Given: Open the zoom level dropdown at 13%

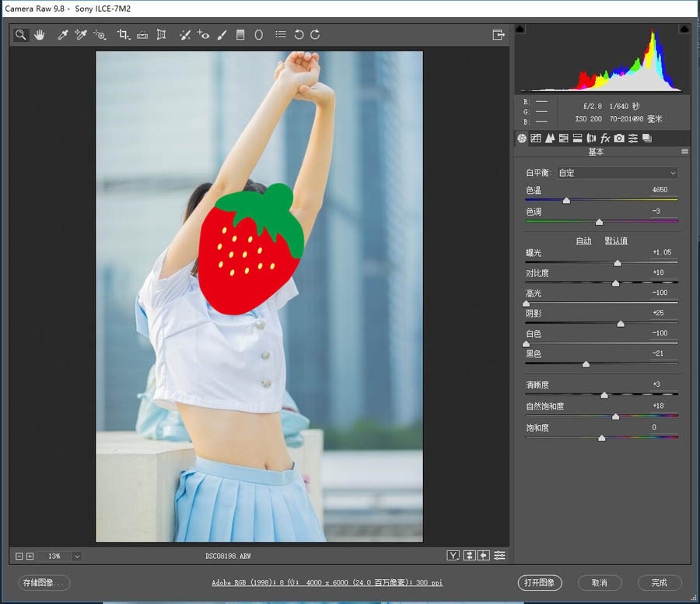Looking at the screenshot, I should 76,556.
